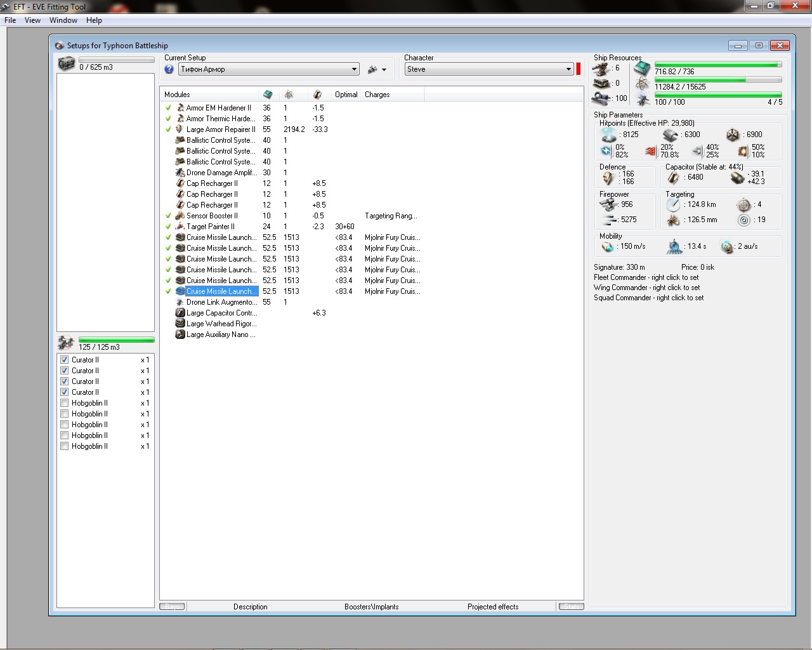
Task: Enable the first Hobgoblin II drone checkbox
Action: [64, 403]
